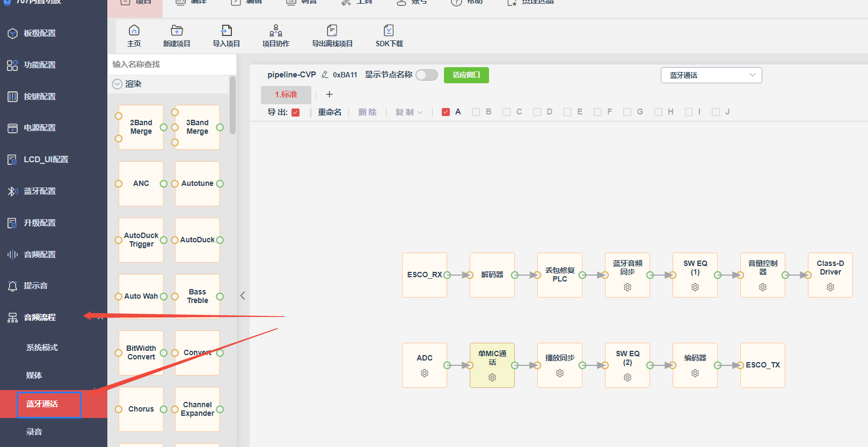Open the 媒体 sidebar submenu item
The width and height of the screenshot is (868, 447).
pos(34,376)
